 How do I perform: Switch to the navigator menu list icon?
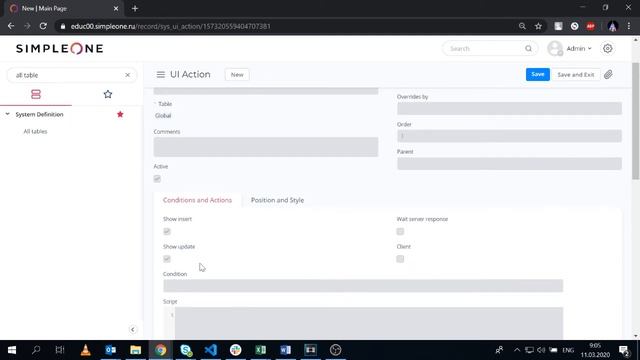pyautogui.click(x=36, y=94)
